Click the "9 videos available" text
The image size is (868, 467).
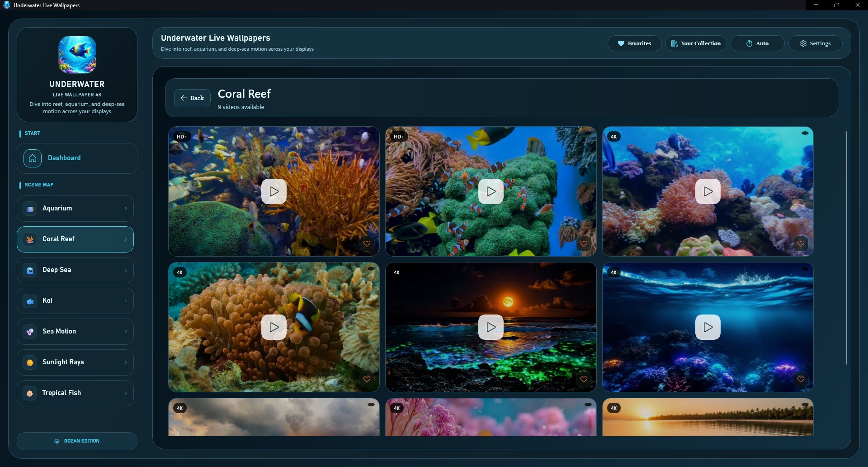(241, 107)
